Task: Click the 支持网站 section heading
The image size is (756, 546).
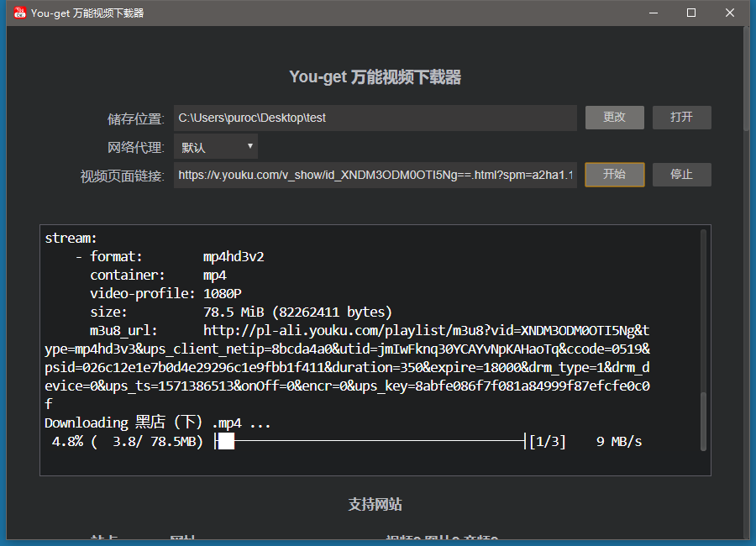Action: pos(375,505)
